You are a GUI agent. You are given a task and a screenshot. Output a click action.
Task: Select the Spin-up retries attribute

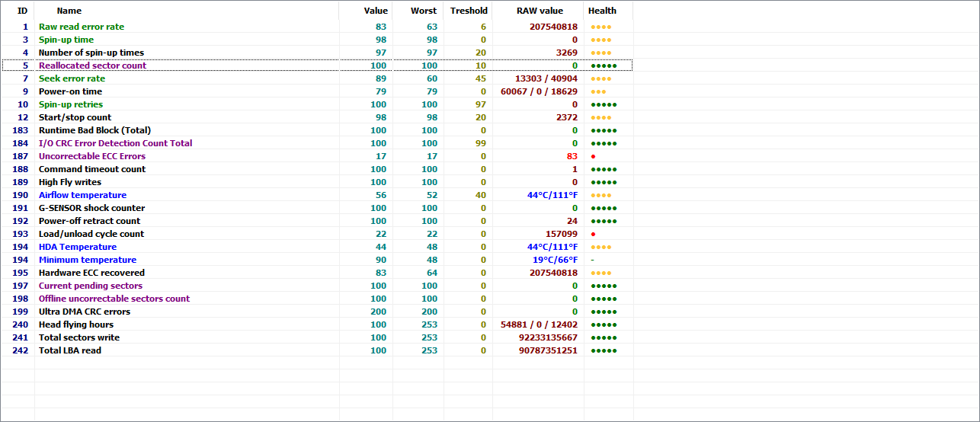(x=317, y=104)
